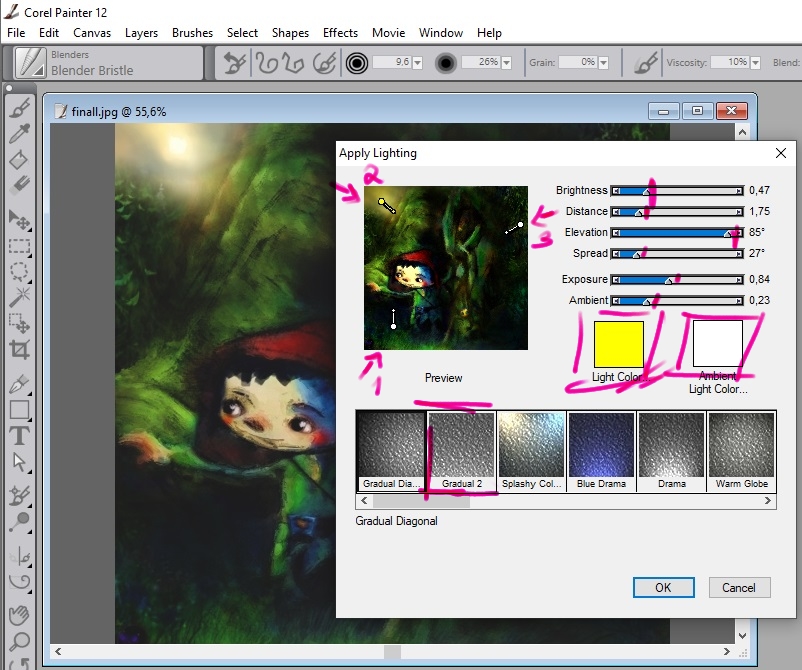The image size is (802, 670).
Task: Select the Gradual 2 lighting preset
Action: point(462,451)
